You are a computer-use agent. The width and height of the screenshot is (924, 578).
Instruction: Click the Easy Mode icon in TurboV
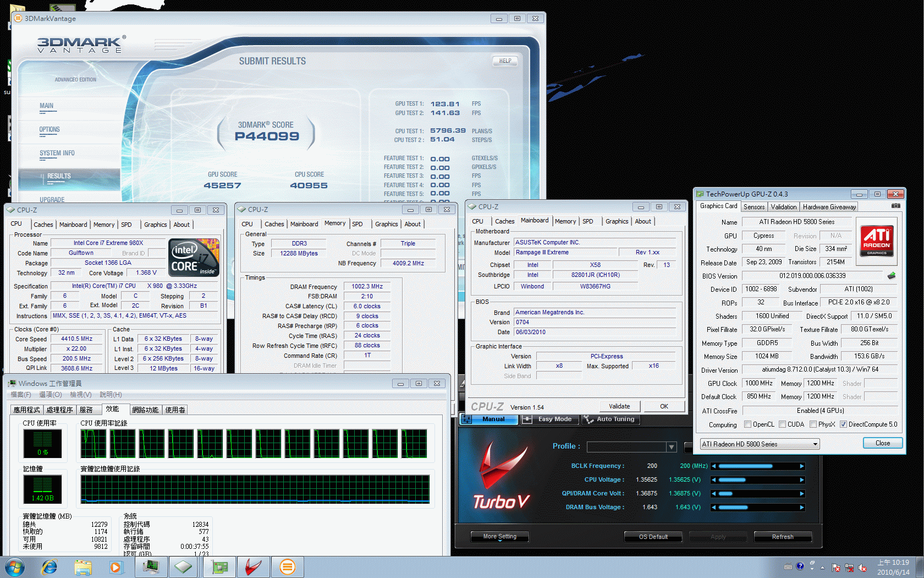pyautogui.click(x=527, y=419)
